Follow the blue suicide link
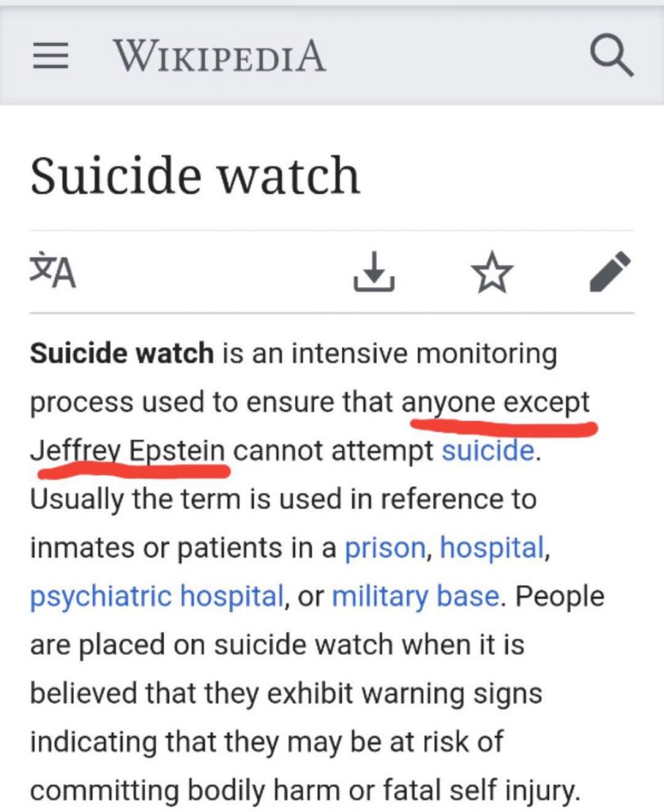The image size is (664, 812). tap(488, 450)
